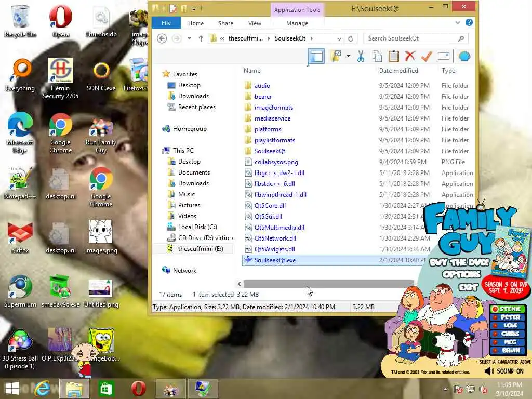Open Customize Quick Access Toolbar dropdown

point(194,9)
